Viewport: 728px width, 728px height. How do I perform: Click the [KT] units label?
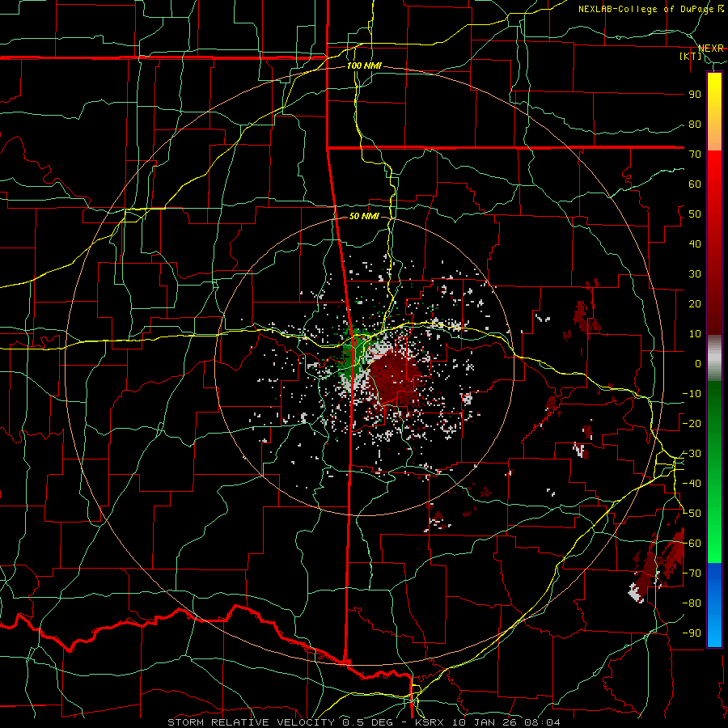(691, 56)
